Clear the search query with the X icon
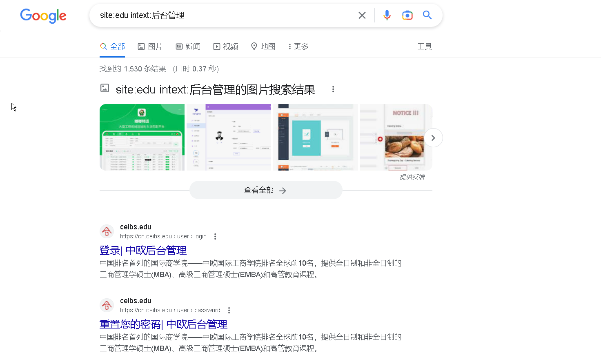This screenshot has height=364, width=601. click(x=362, y=16)
